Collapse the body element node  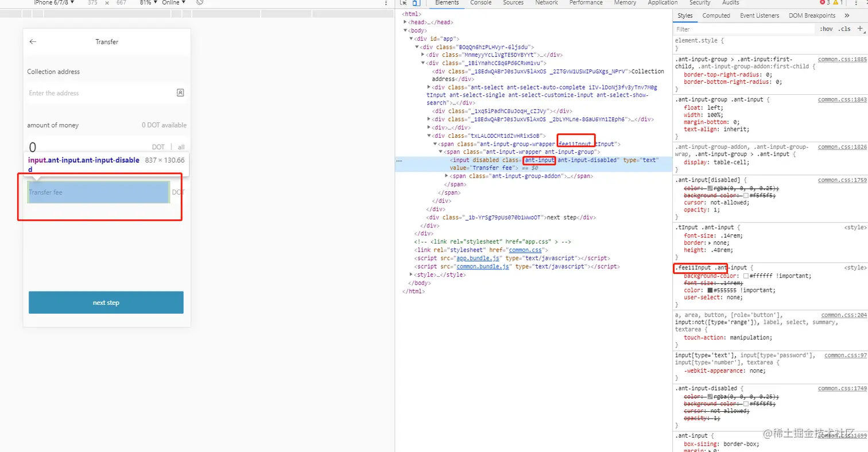pyautogui.click(x=406, y=30)
